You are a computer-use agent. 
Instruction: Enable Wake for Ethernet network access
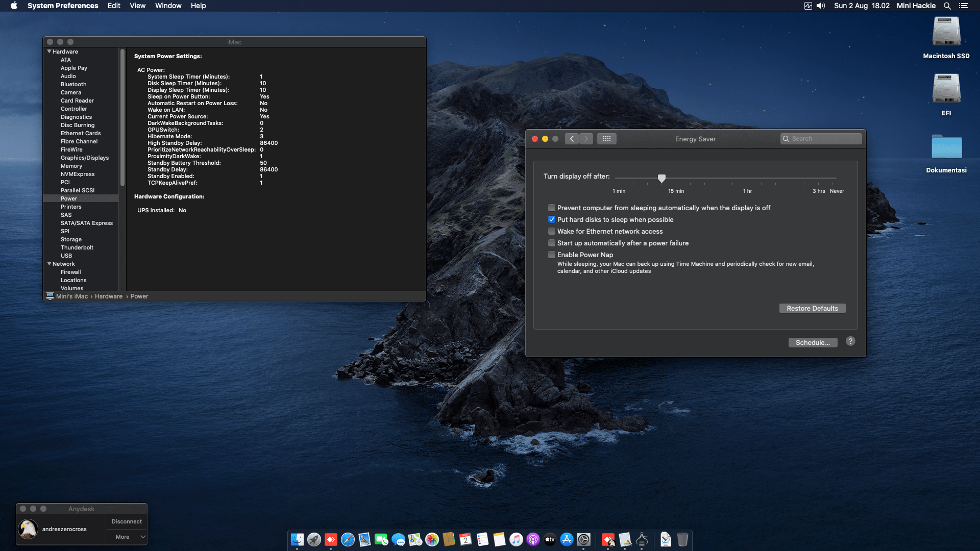coord(552,231)
